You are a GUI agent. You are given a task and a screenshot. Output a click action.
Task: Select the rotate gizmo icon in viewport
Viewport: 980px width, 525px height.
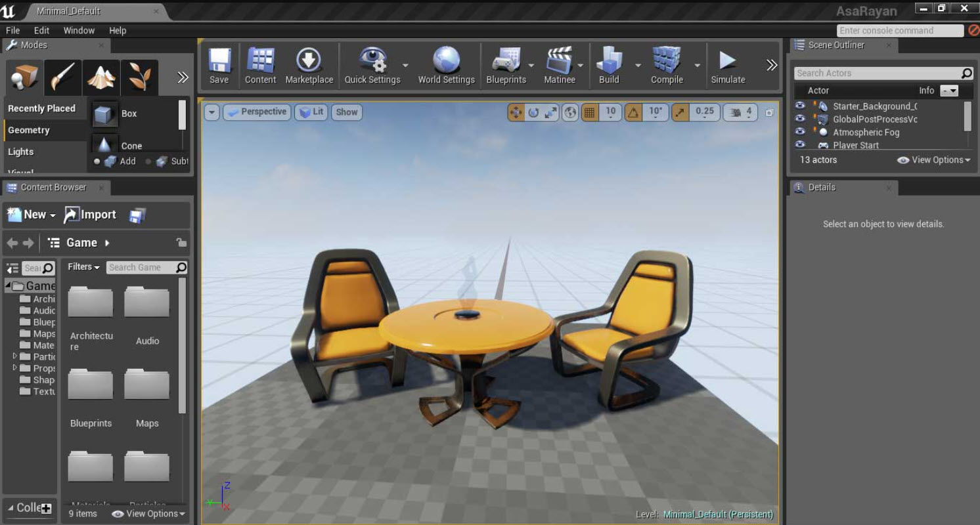click(533, 112)
